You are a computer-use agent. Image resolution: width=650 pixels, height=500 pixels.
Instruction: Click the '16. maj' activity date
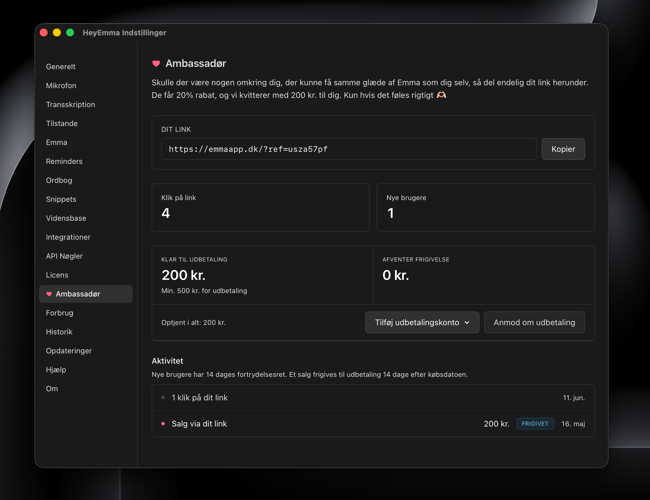click(573, 424)
